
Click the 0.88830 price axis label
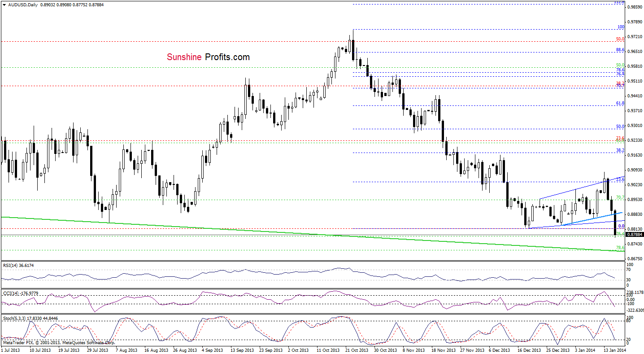(635, 214)
